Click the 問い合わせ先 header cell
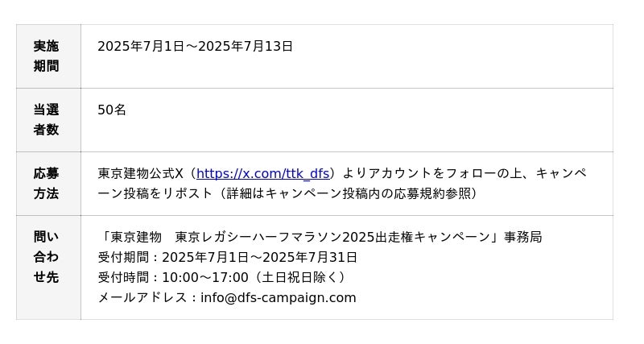 (46, 257)
